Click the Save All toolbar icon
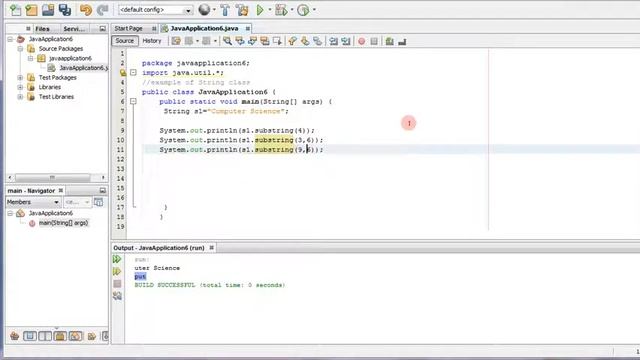The image size is (640, 360). (64, 10)
